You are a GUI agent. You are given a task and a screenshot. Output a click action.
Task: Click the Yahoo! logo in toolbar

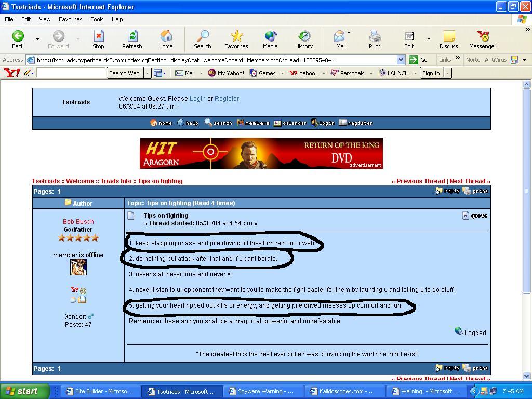point(12,73)
